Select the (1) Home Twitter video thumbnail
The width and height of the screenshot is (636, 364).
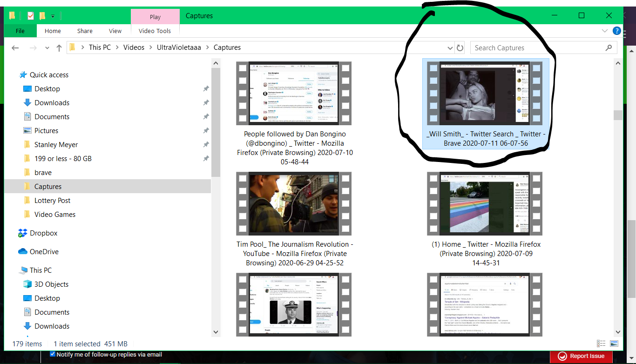tap(485, 203)
